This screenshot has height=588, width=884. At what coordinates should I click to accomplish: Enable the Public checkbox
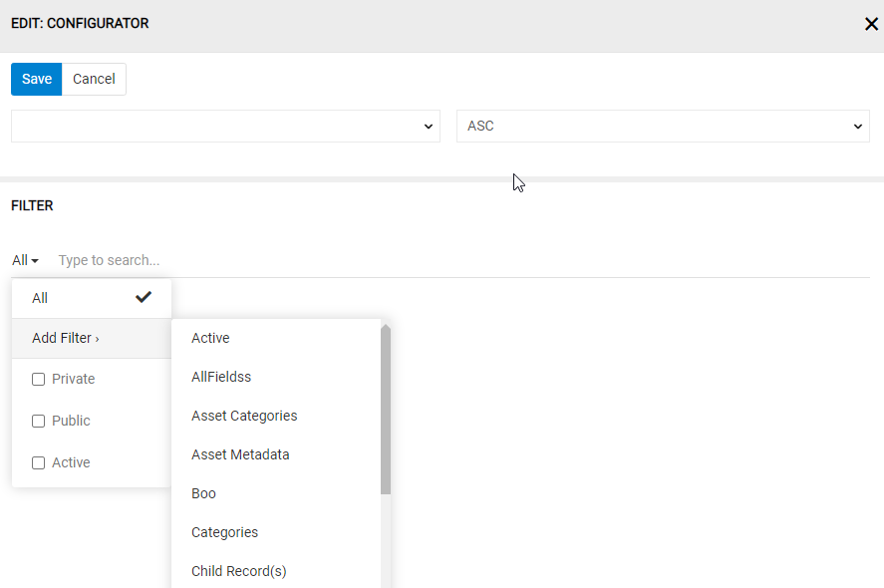point(38,422)
